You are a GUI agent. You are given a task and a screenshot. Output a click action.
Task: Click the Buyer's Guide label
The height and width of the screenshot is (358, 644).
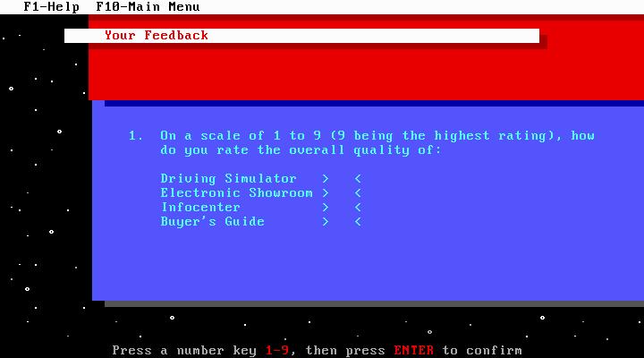[x=212, y=222]
